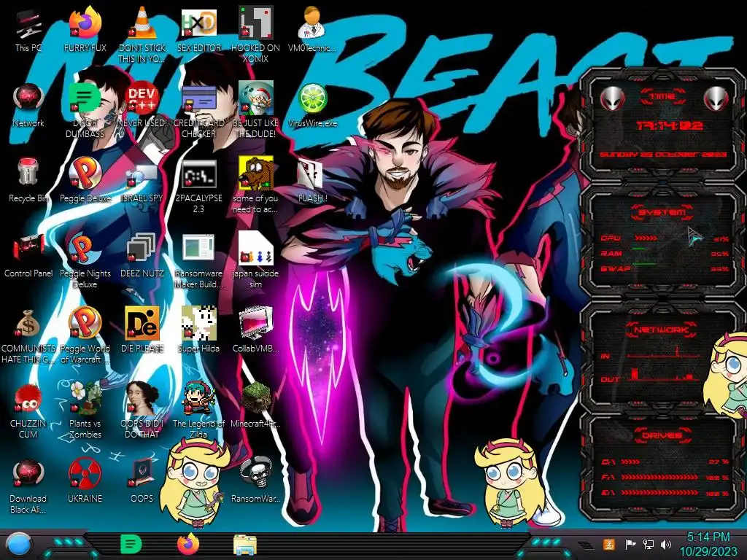Launch the Plants vs Zombies shortcut
This screenshot has height=560, width=747.
pyautogui.click(x=85, y=399)
